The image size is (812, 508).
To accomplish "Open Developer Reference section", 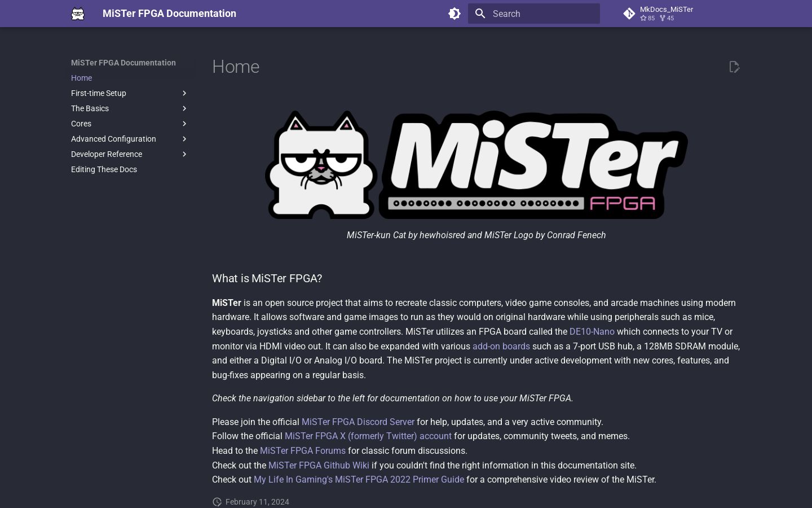I will [x=107, y=154].
